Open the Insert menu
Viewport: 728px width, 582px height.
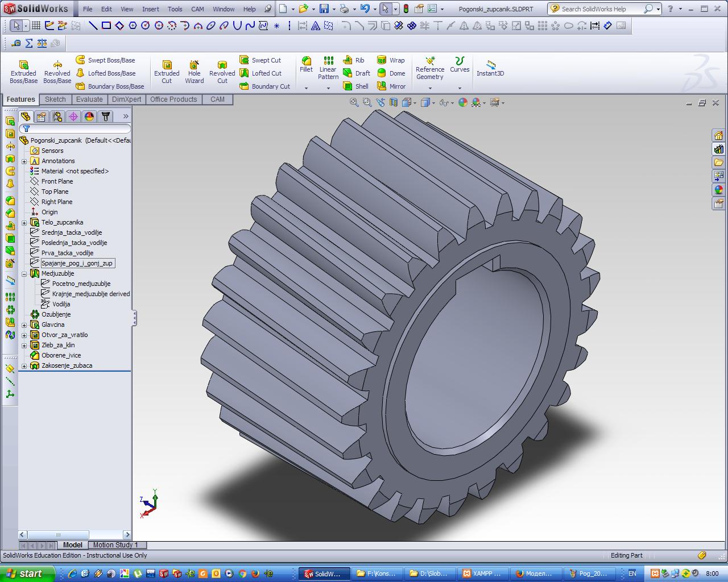click(151, 9)
